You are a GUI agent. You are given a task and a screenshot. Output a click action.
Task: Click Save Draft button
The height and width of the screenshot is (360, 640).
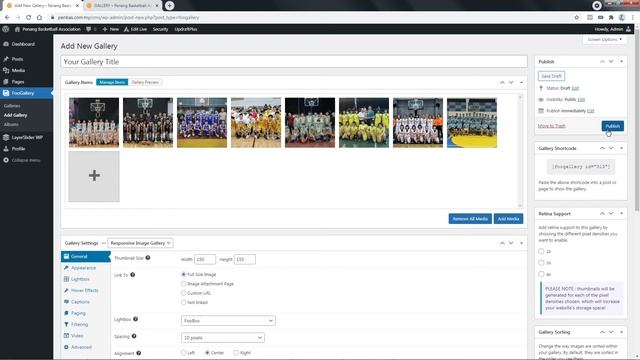click(551, 76)
